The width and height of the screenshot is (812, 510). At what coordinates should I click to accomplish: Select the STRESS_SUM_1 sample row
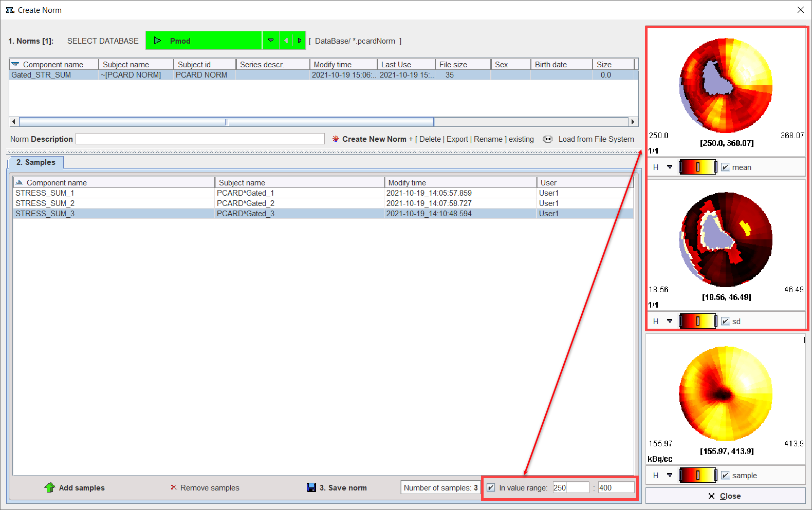pos(323,193)
